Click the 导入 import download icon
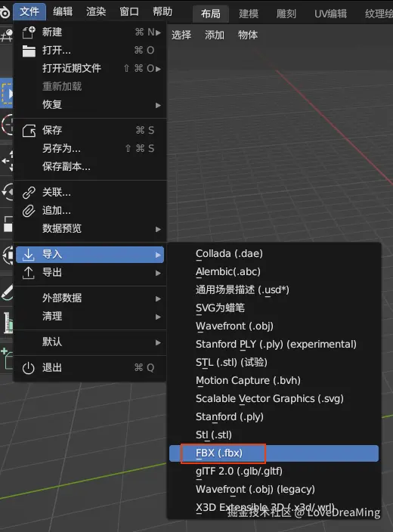The width and height of the screenshot is (393, 532). [29, 255]
